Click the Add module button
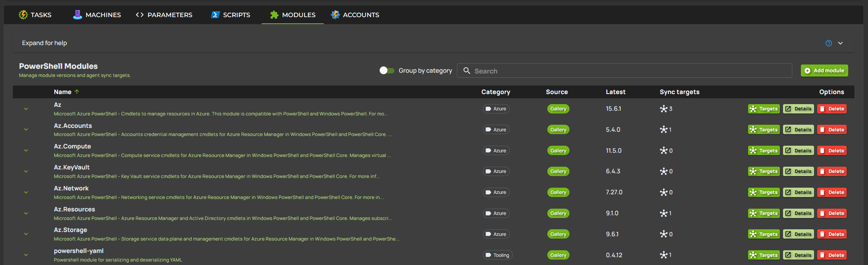Screen dimensions: 868x265 click(x=824, y=70)
